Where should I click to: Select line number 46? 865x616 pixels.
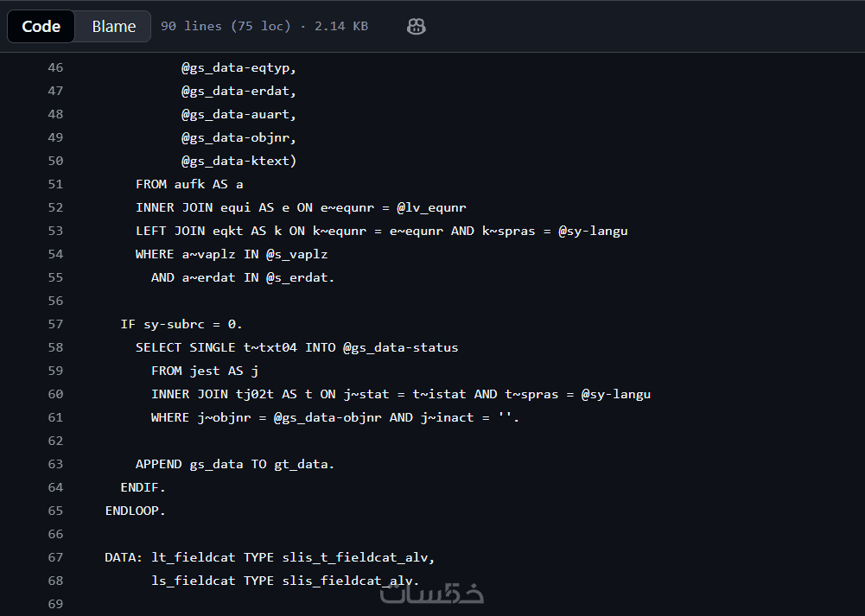(x=55, y=67)
